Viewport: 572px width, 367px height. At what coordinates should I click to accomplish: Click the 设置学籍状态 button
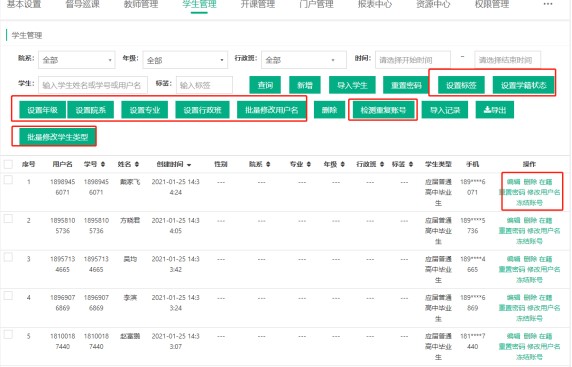pos(523,85)
